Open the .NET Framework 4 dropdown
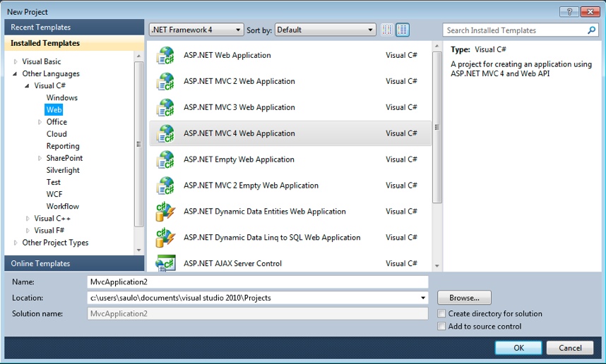Viewport: 606px width, 364px height. 196,30
